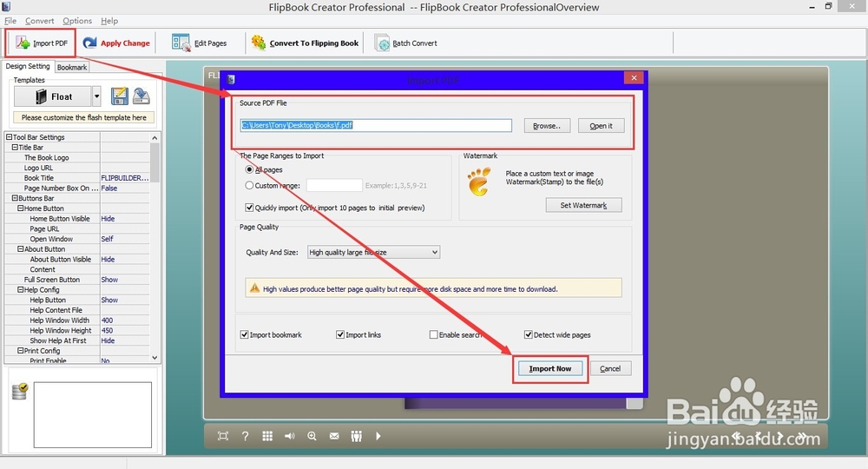
Task: Click the Float template button
Action: 53,96
